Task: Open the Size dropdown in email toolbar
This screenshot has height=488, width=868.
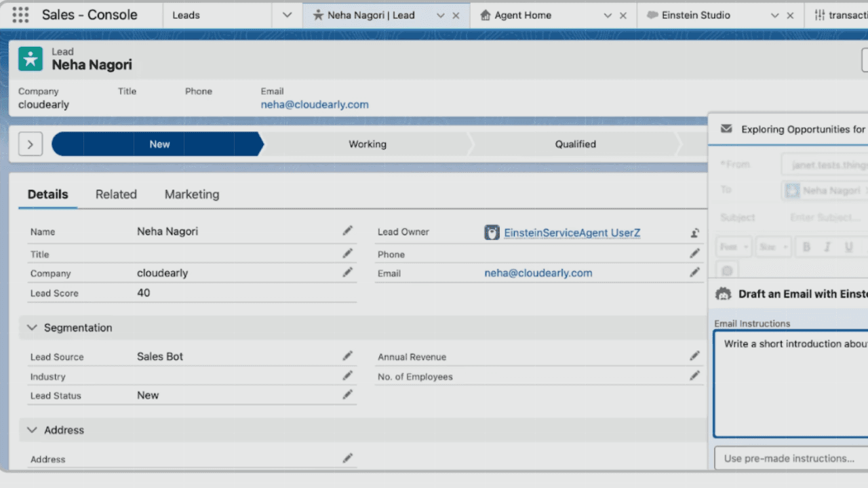Action: click(772, 247)
